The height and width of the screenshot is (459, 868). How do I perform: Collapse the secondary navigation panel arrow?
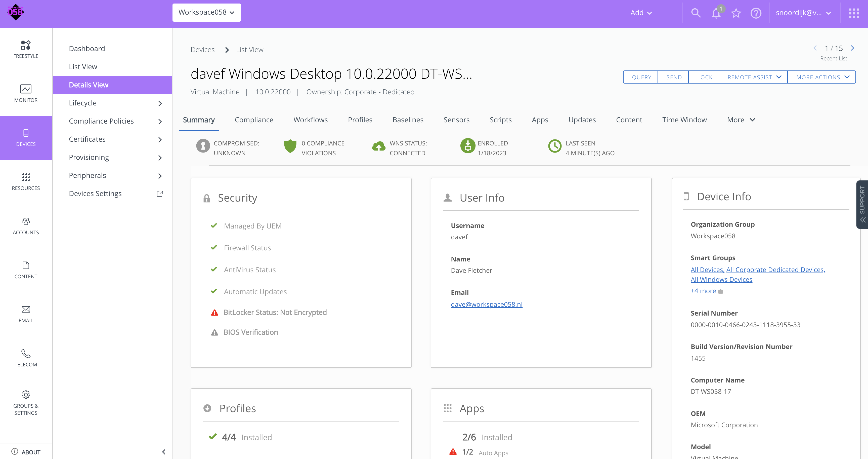[x=164, y=452]
